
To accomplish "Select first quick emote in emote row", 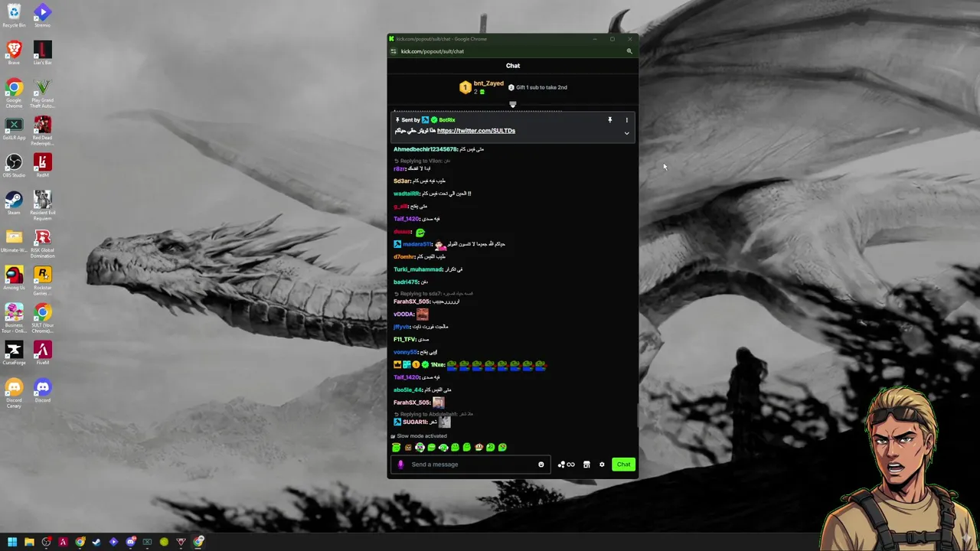I will pos(396,448).
